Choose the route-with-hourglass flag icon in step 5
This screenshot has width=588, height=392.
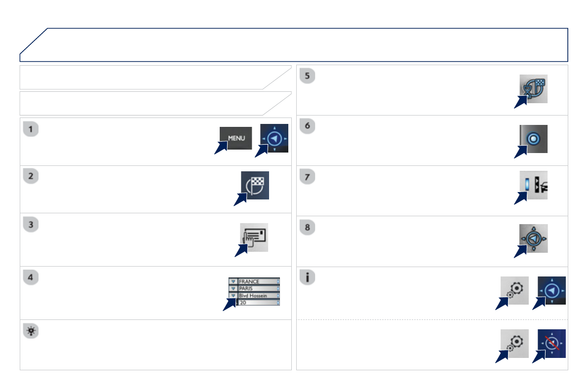[534, 88]
